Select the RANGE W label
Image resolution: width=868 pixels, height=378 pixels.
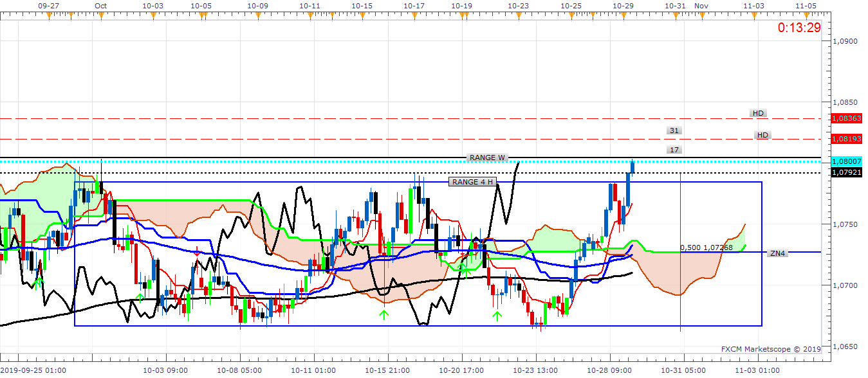pyautogui.click(x=487, y=157)
